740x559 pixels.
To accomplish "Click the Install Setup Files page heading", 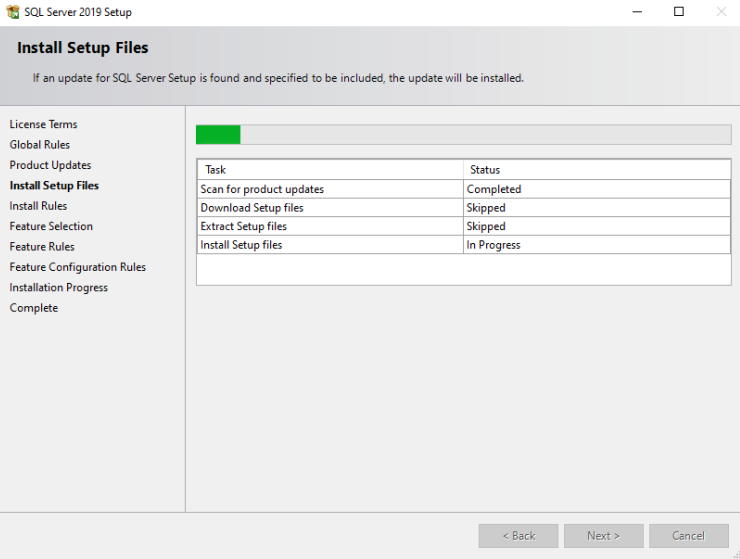I will coord(83,48).
